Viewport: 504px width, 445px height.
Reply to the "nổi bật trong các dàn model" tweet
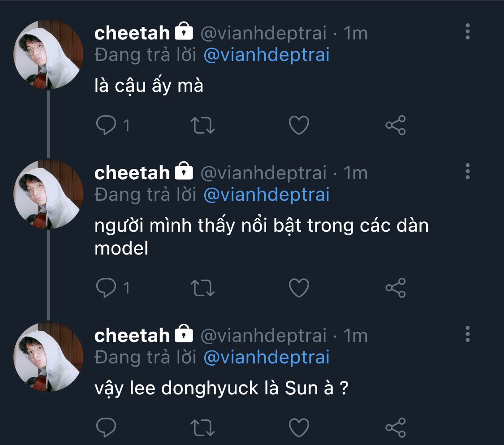pos(106,287)
